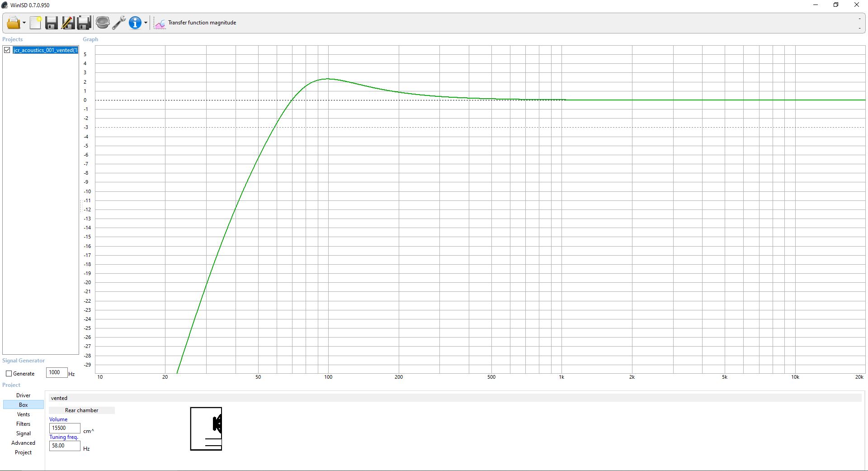Toggle the jcr_acoustics_001_vented project checkbox
This screenshot has width=868, height=471.
click(x=7, y=50)
